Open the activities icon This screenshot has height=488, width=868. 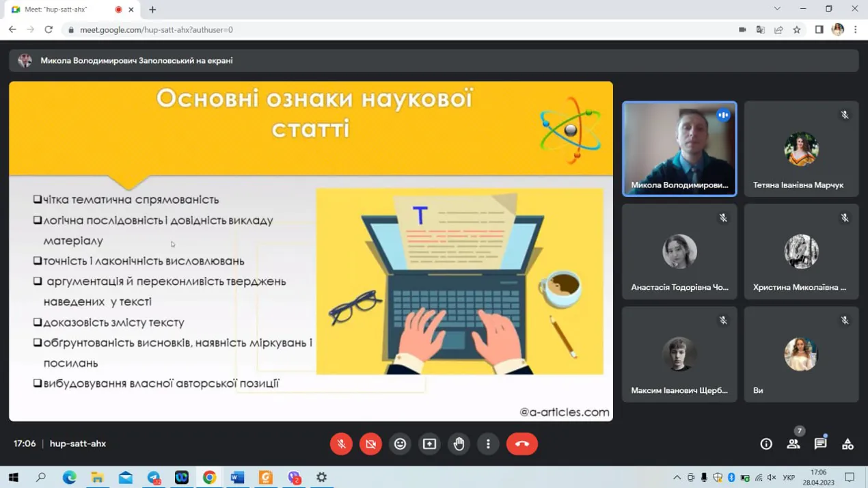click(x=847, y=444)
